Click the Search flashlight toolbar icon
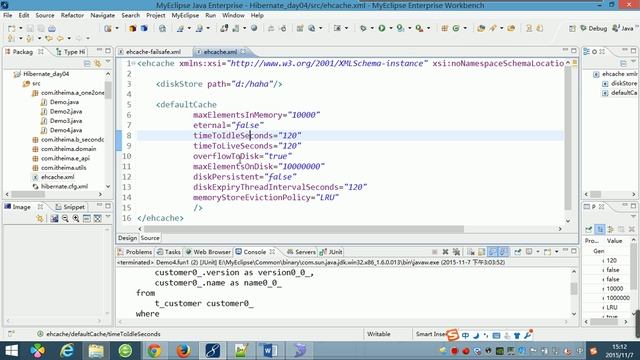This screenshot has height=360, width=640. [493, 28]
